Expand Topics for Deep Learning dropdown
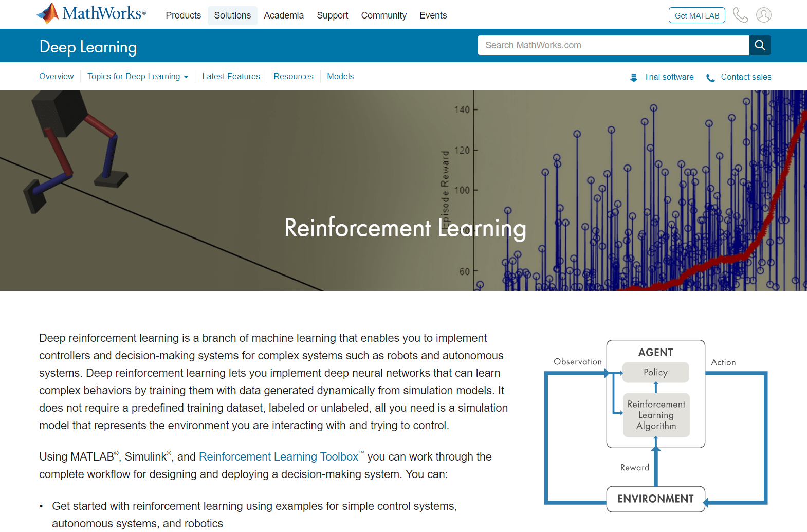This screenshot has height=532, width=807. click(138, 76)
